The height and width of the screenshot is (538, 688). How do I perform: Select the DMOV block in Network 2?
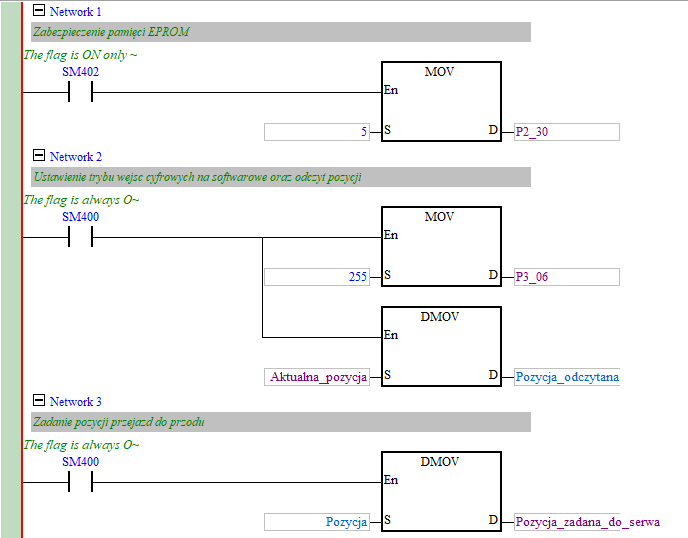[x=441, y=346]
